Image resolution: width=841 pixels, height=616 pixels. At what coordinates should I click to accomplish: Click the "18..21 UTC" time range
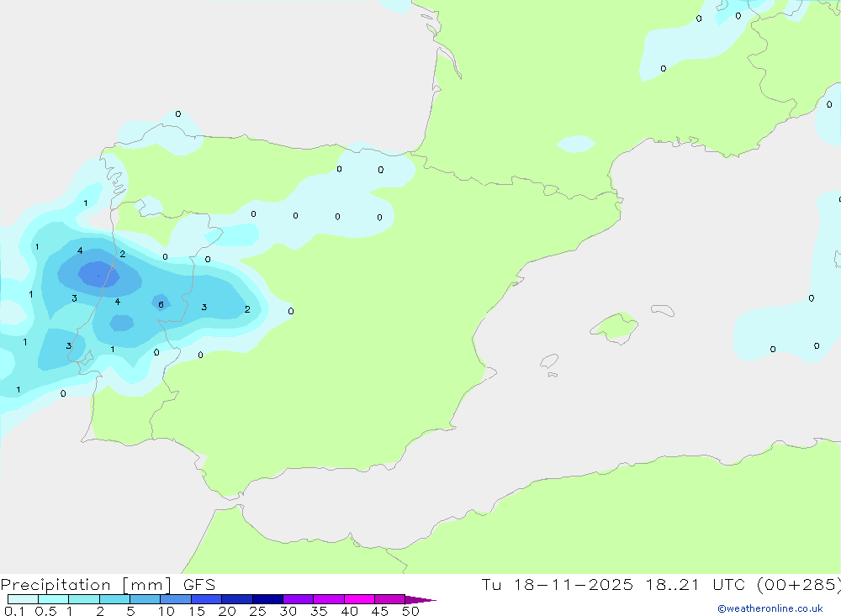(696, 584)
